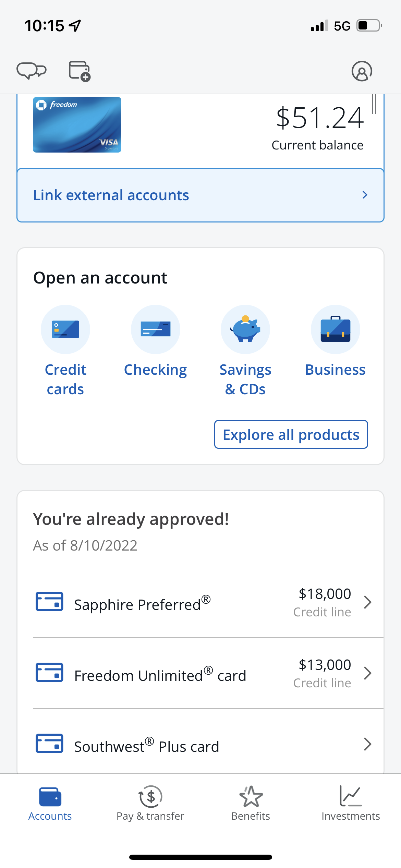Tap the Savings & CDs piggy bank icon
401x868 pixels.
point(245,329)
